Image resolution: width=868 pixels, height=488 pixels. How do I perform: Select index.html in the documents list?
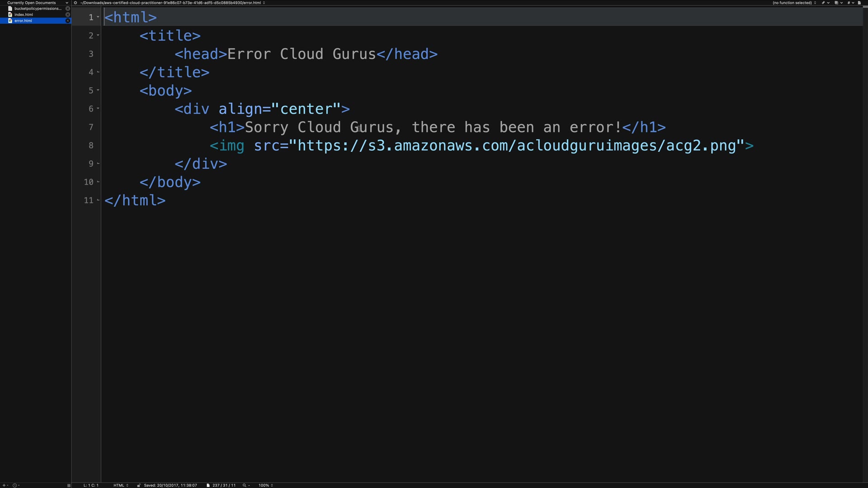24,14
